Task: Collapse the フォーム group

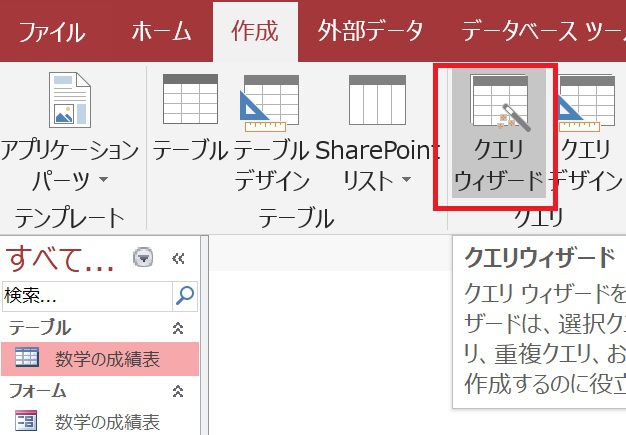Action: click(x=178, y=391)
